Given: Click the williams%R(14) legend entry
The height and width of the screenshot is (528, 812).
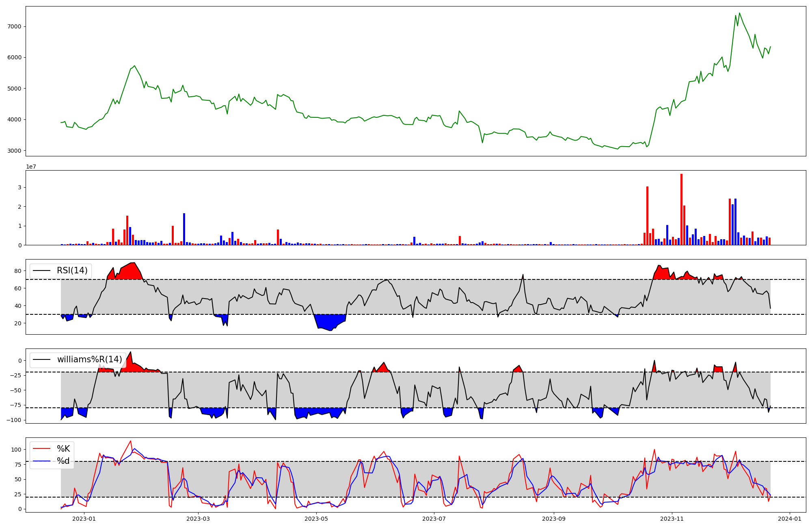Looking at the screenshot, I should click(x=89, y=359).
